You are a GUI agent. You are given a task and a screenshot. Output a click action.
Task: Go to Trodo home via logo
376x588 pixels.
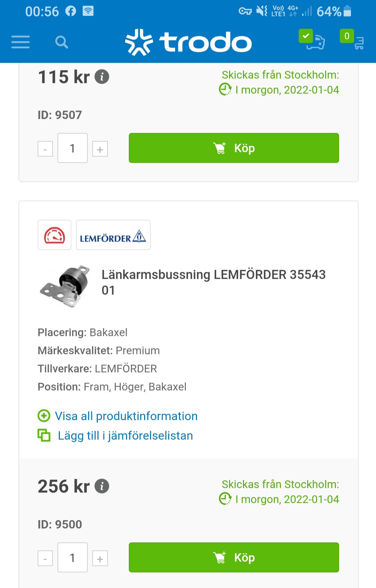pyautogui.click(x=188, y=43)
